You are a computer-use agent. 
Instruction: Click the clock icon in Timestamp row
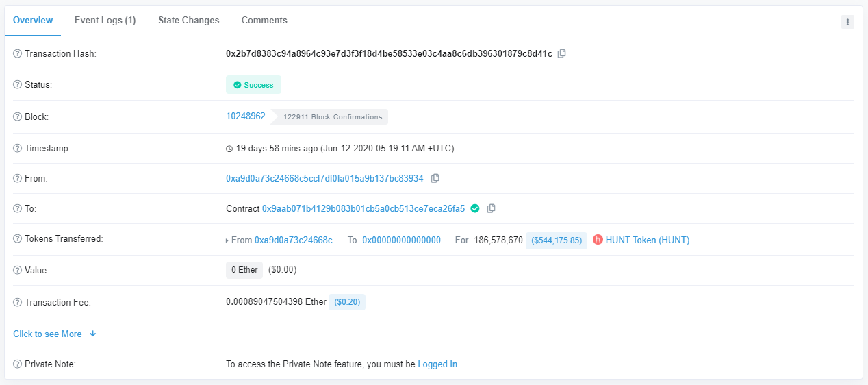pos(229,149)
